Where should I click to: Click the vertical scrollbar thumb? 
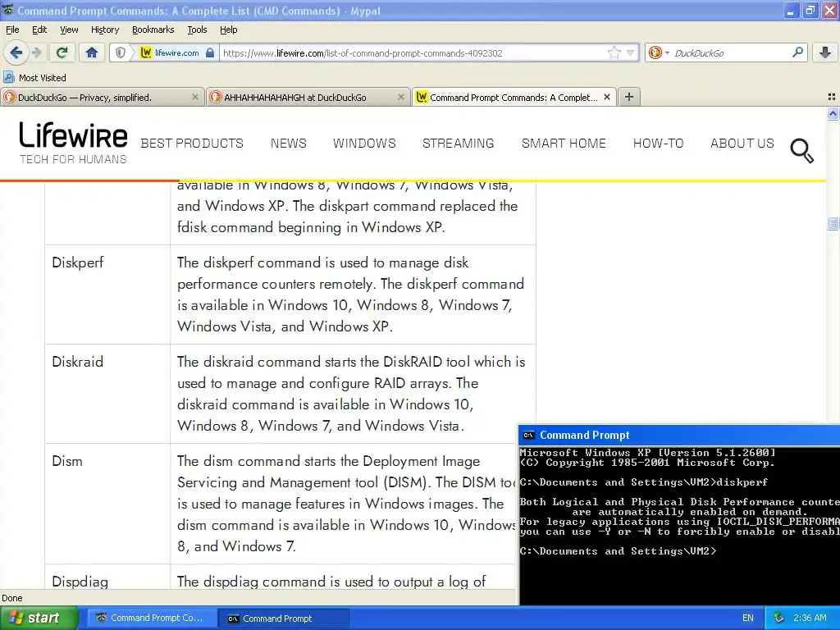tap(833, 223)
